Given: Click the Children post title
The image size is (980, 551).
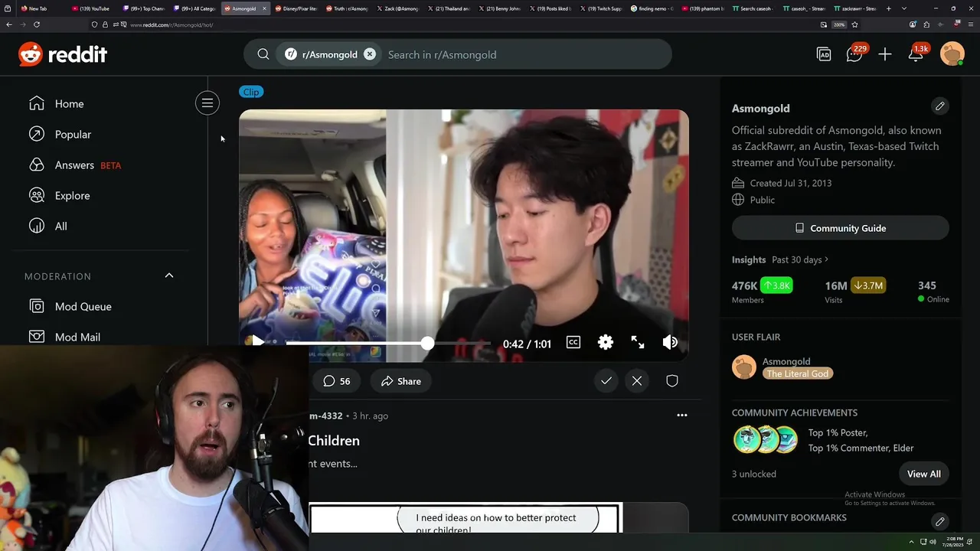Looking at the screenshot, I should pos(334,441).
